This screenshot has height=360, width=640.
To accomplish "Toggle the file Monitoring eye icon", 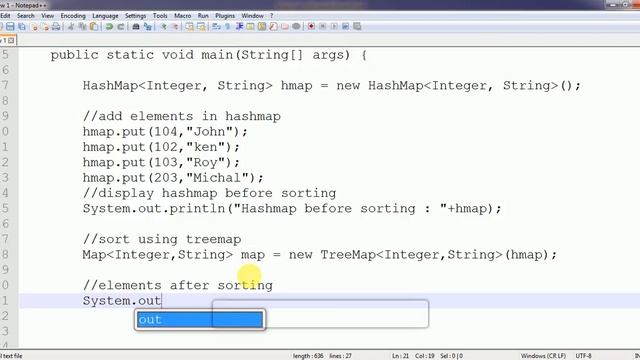I will pos(296,27).
